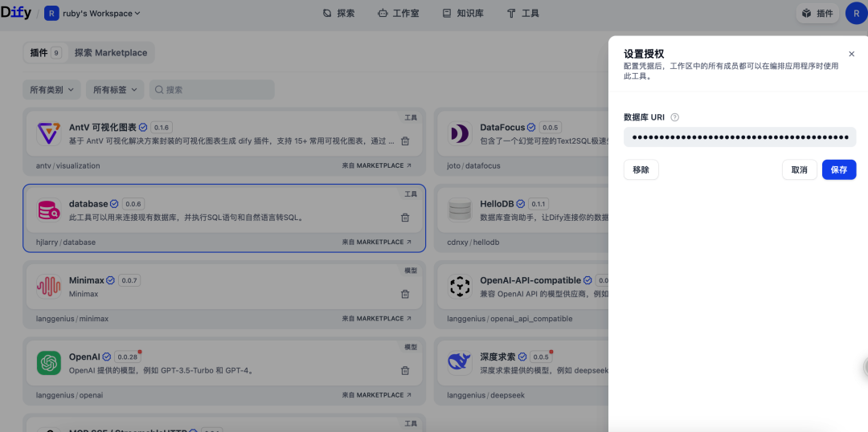Click the HelloDB plugin icon
868x432 pixels.
pyautogui.click(x=460, y=210)
